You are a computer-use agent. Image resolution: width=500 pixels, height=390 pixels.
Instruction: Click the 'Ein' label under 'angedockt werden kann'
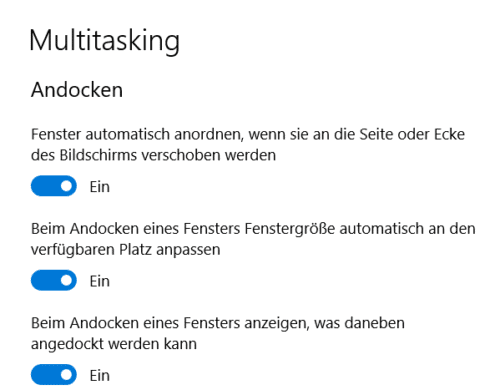(99, 375)
